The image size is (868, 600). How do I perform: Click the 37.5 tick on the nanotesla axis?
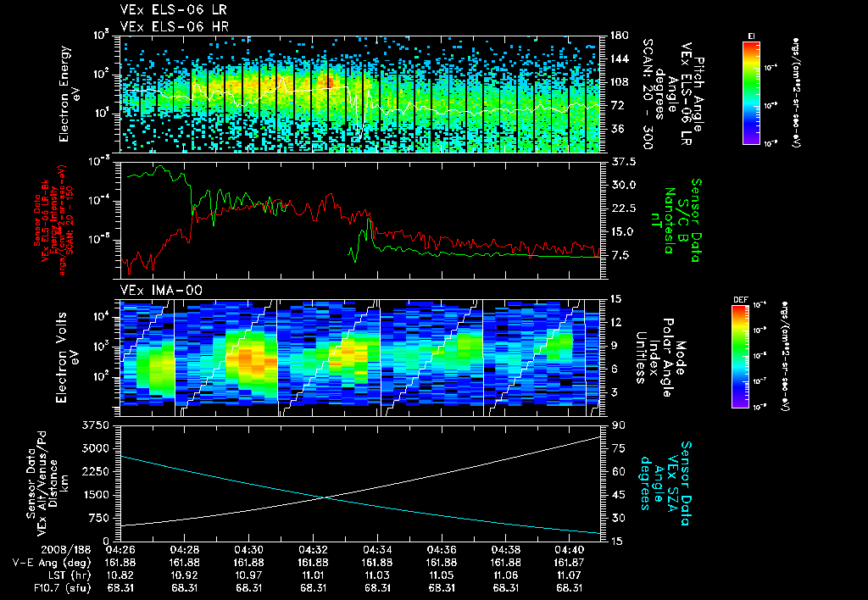pos(623,162)
